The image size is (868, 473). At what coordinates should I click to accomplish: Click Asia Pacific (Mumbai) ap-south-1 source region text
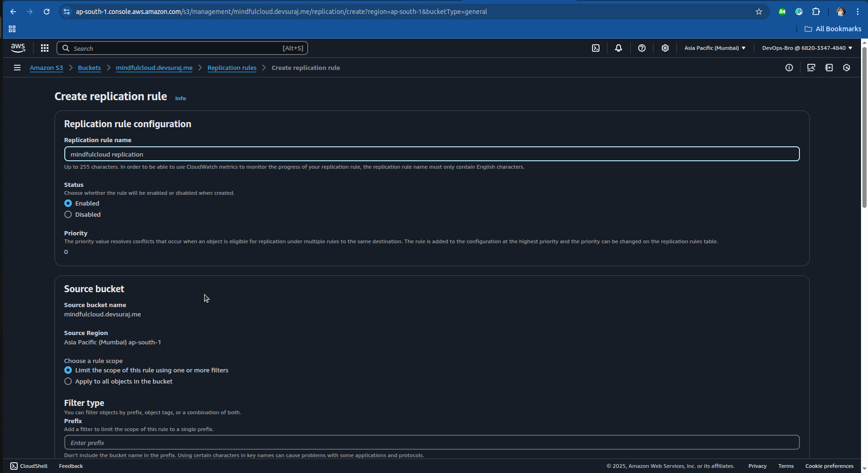coord(112,342)
